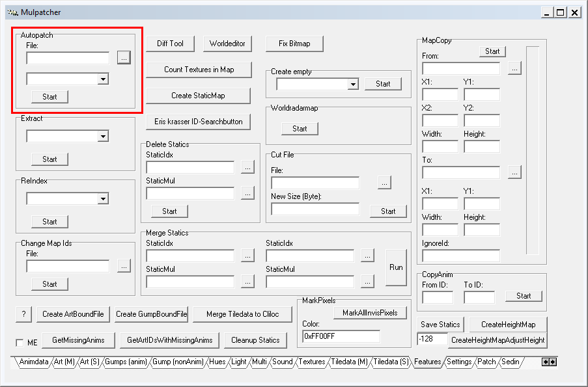Click the question mark help button

click(x=23, y=314)
